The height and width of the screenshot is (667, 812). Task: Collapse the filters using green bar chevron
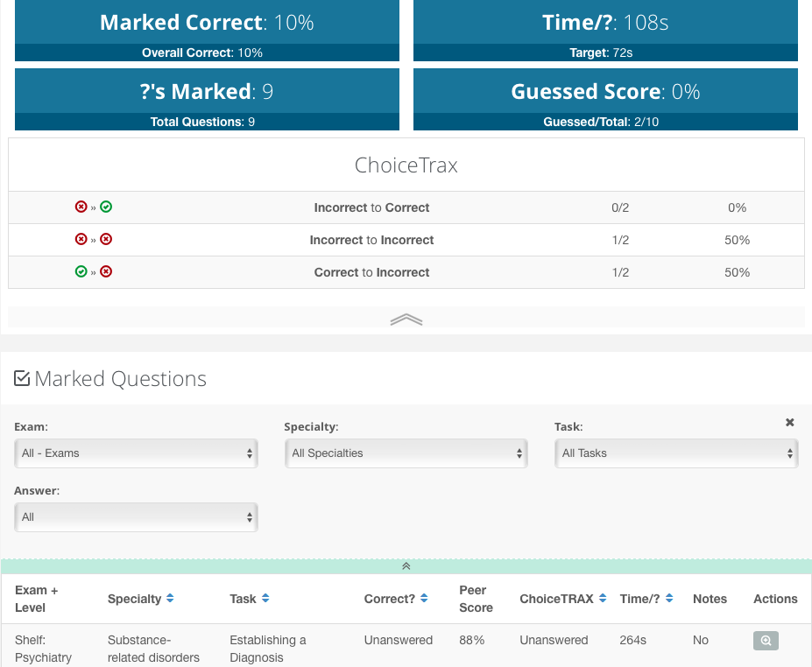coord(406,566)
